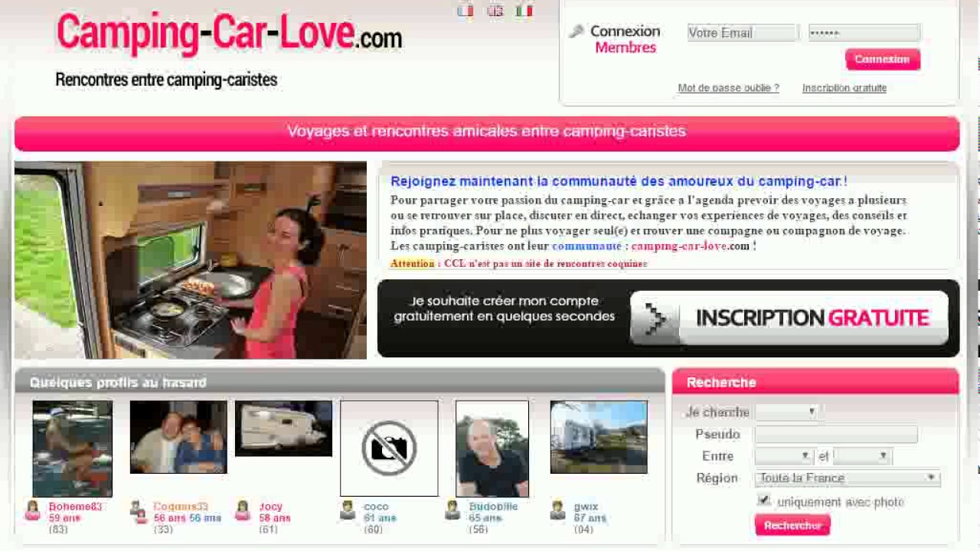This screenshot has height=551, width=980.
Task: Open Budopille profile name link
Action: 493,507
